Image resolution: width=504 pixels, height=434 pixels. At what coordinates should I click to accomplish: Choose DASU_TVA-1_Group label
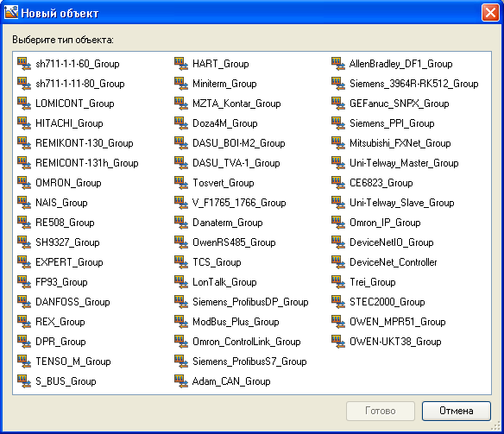tap(236, 163)
